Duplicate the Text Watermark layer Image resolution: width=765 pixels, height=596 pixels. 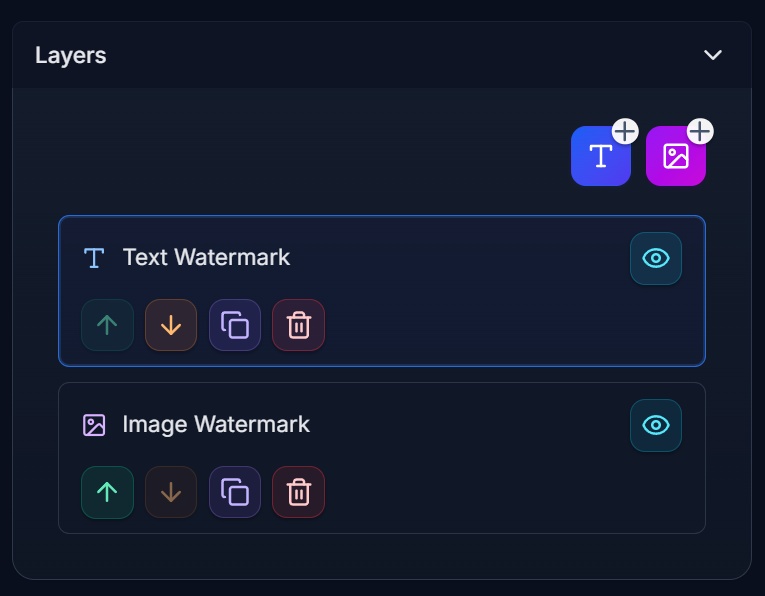click(x=235, y=325)
